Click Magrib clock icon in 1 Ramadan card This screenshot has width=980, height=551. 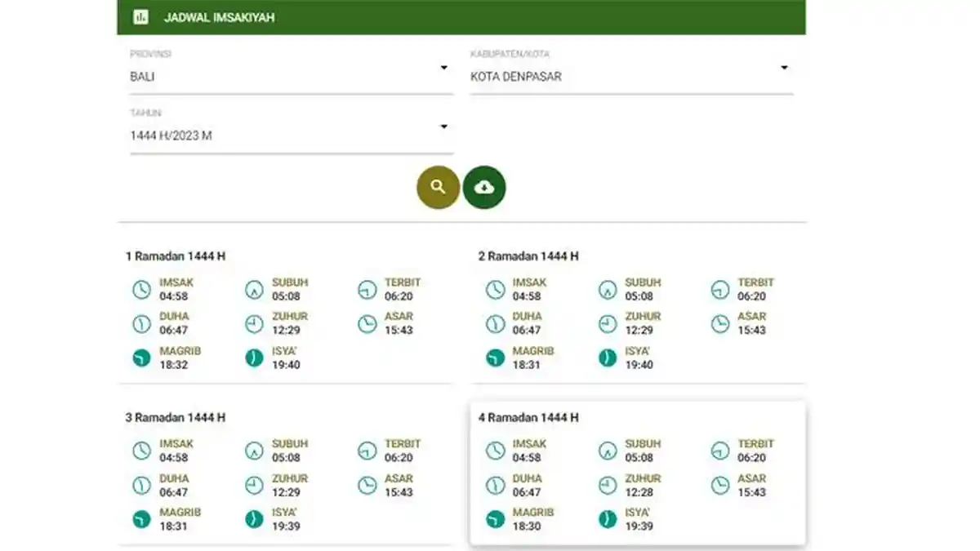tap(142, 358)
